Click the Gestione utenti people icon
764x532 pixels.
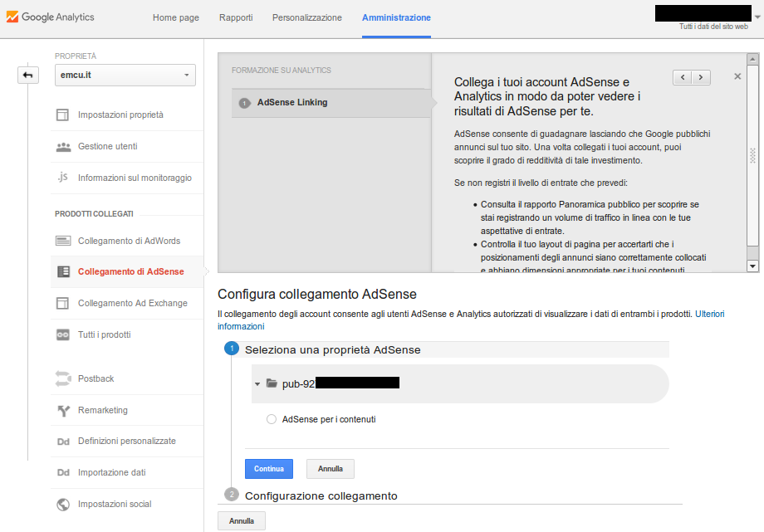click(63, 147)
